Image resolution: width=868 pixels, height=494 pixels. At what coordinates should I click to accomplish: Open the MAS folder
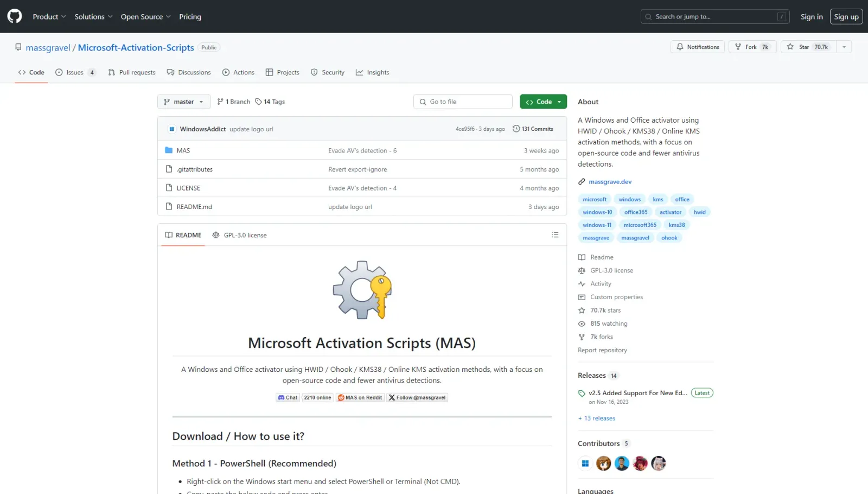coord(183,150)
